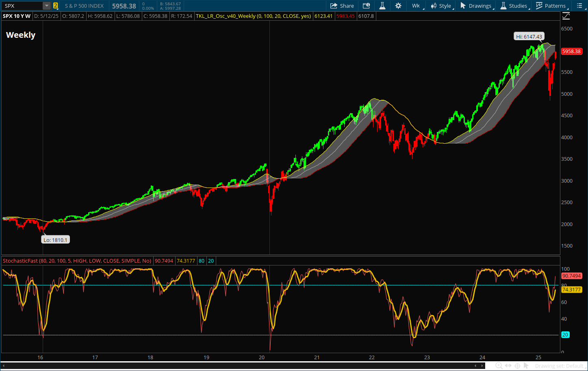Open the Studies menu
Screen dimensions: 588x371
[514, 6]
